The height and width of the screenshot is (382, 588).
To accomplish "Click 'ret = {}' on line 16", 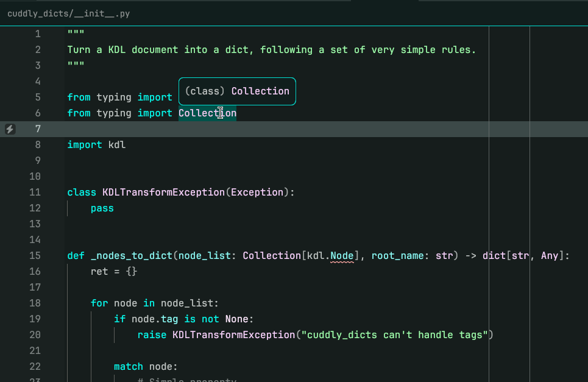I will coord(114,271).
